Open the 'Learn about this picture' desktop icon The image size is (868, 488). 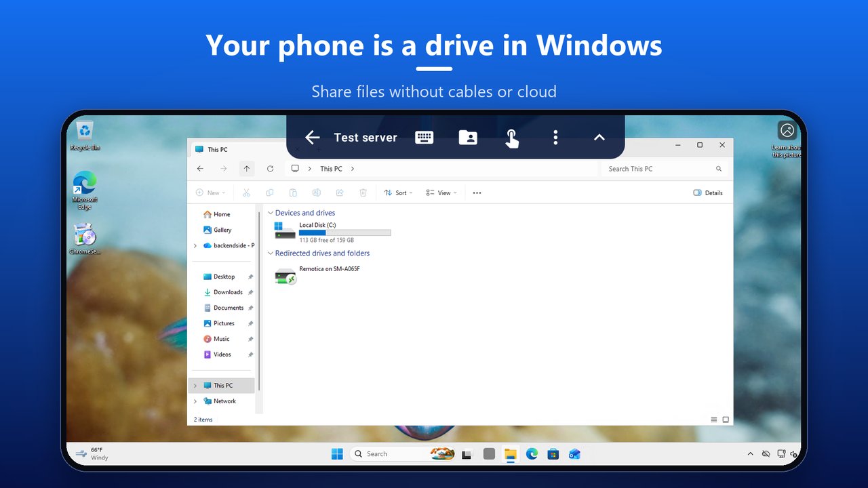(787, 139)
